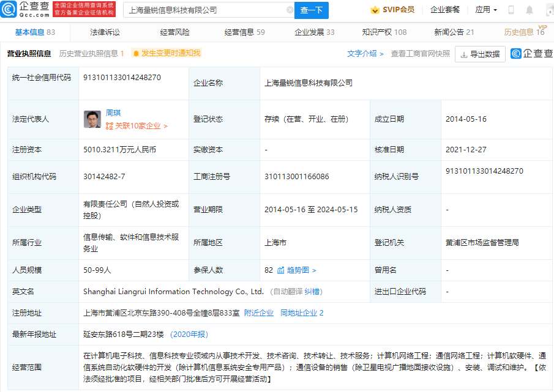The width and height of the screenshot is (554, 392).
Task: Switch to the 法律诉讼 tab
Action: (x=105, y=32)
